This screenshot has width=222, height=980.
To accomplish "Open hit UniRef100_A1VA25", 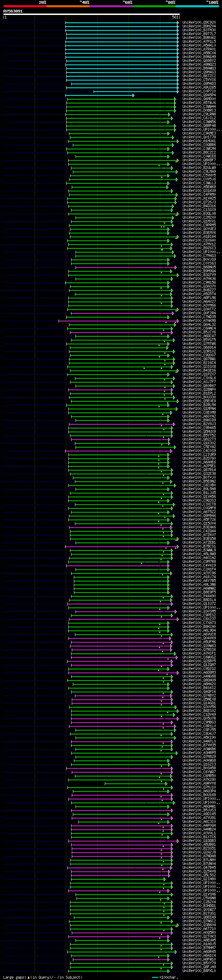I will pyautogui.click(x=199, y=198).
